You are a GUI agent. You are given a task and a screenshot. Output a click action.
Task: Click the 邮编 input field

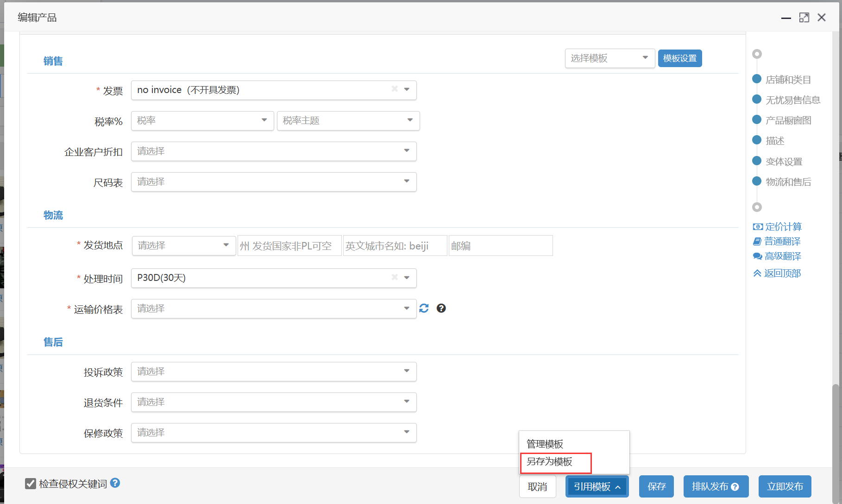point(500,246)
